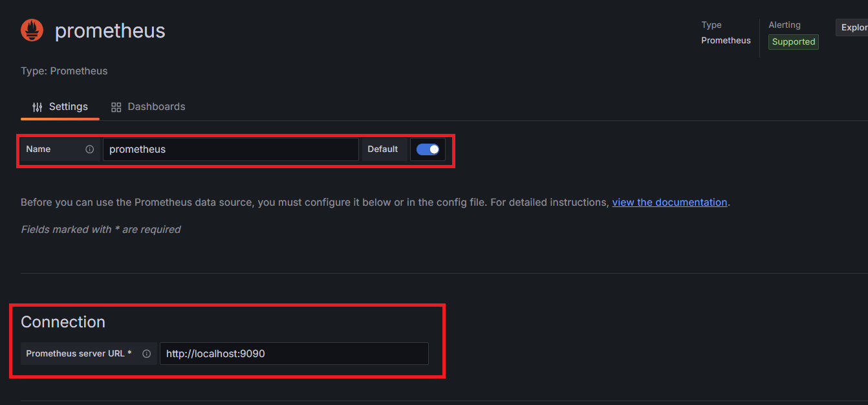Click the Name input field containing prometheus
This screenshot has height=405, width=868.
tap(230, 149)
